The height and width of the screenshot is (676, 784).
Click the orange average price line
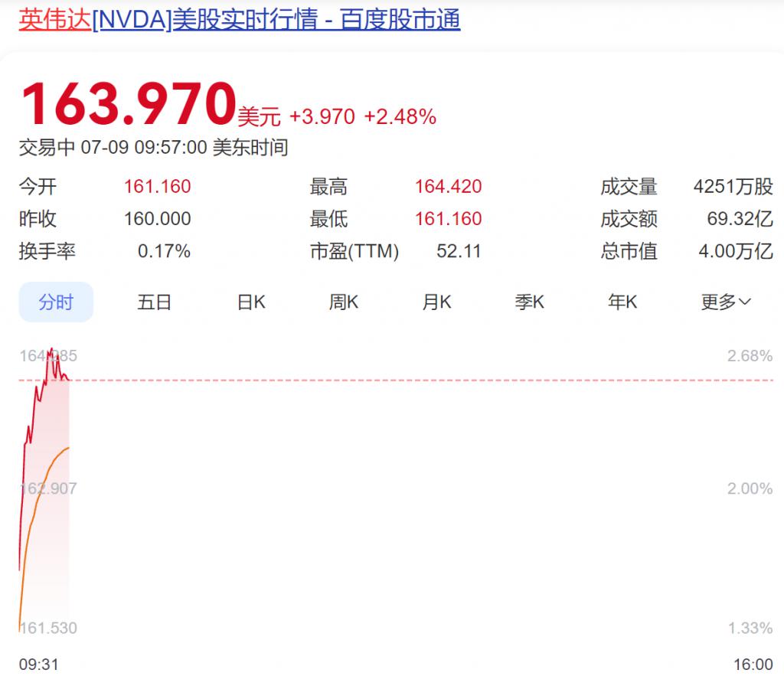44,481
